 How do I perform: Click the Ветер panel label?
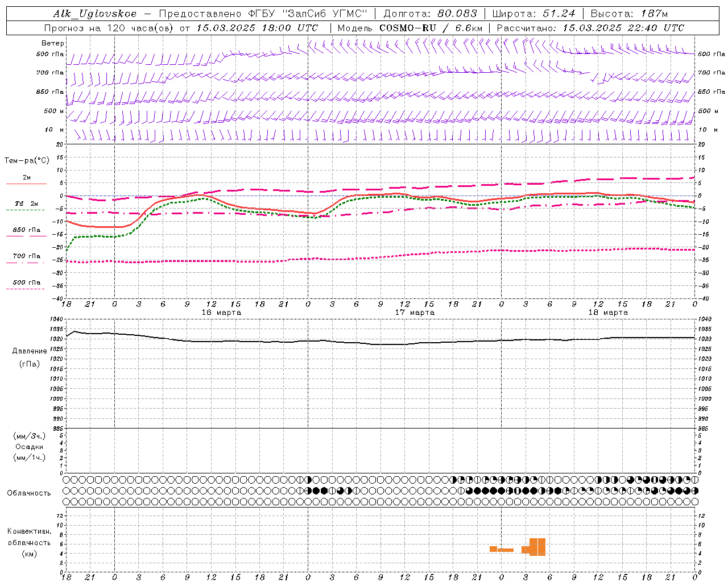(x=53, y=43)
